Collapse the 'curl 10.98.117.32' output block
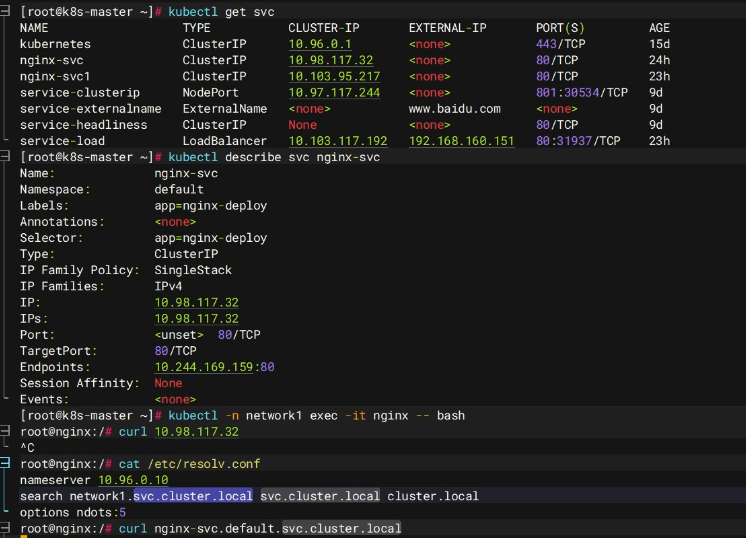 5,431
